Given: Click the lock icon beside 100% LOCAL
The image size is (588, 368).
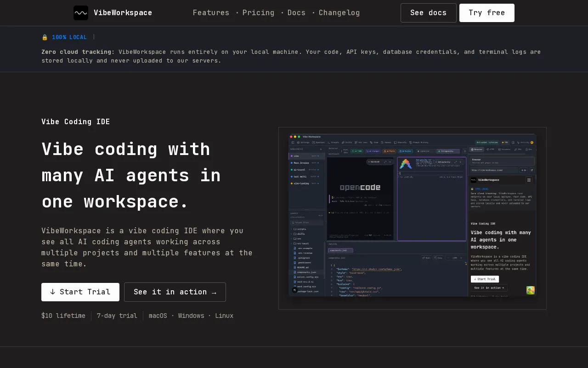Looking at the screenshot, I should pos(45,37).
